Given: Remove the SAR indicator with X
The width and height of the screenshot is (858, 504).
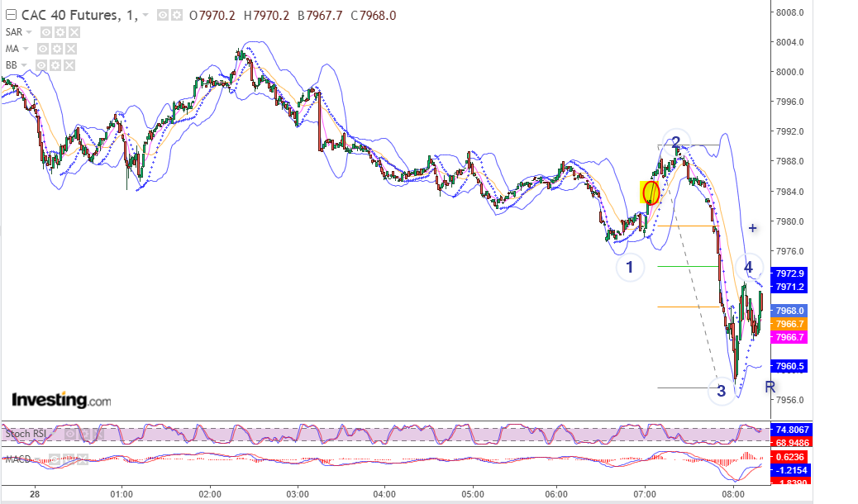Looking at the screenshot, I should point(74,32).
